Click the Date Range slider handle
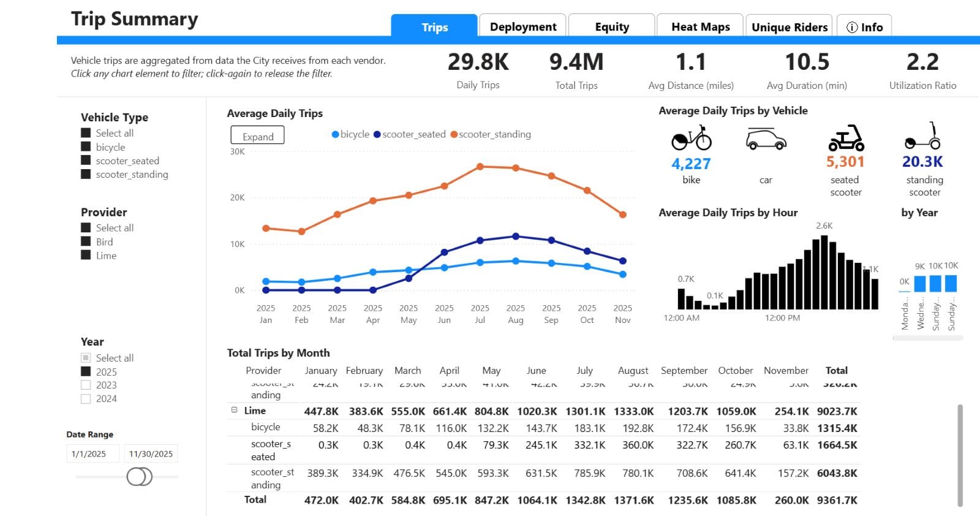980x516 pixels. pyautogui.click(x=139, y=476)
